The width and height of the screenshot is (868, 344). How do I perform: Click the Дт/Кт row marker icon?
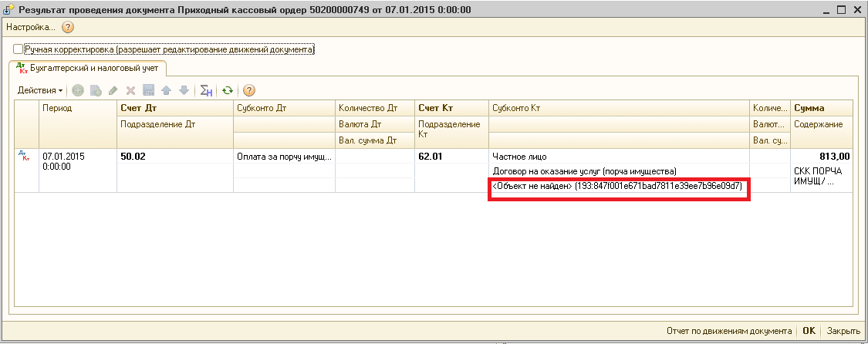24,156
